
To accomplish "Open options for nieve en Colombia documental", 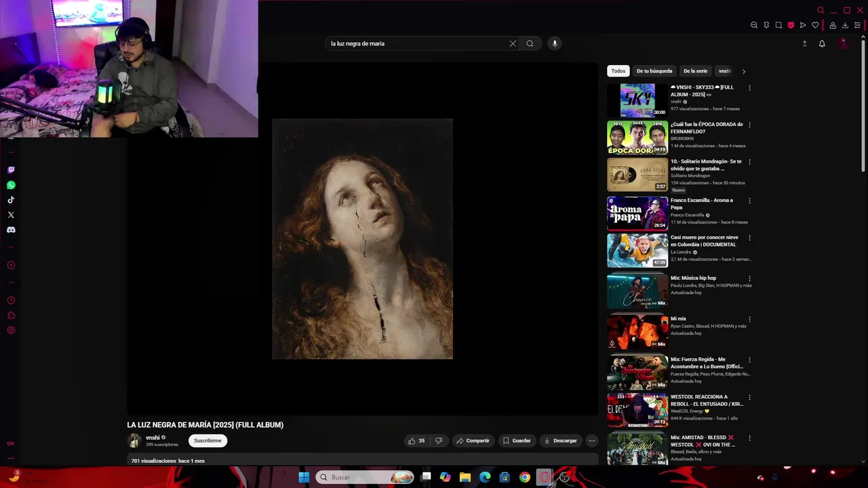I will pyautogui.click(x=749, y=239).
